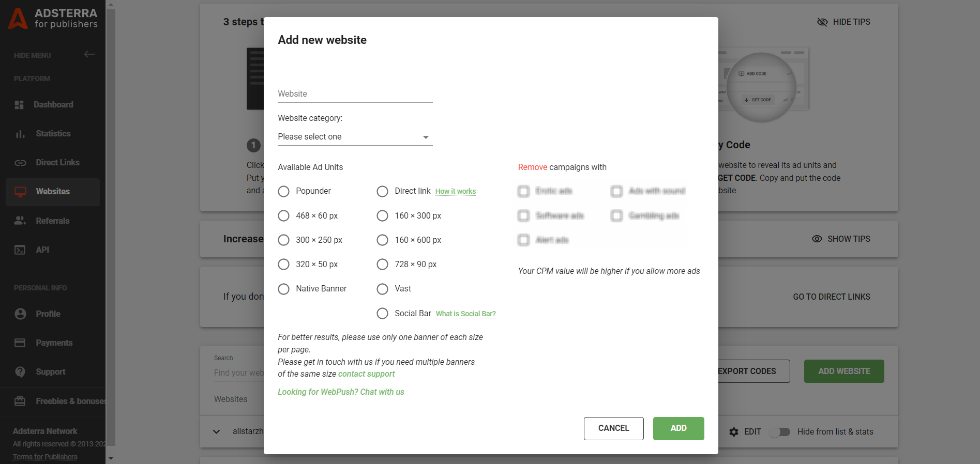Click the crossed-eye icon near HIDE TIPS
Viewport: 980px width, 464px height.
(822, 22)
